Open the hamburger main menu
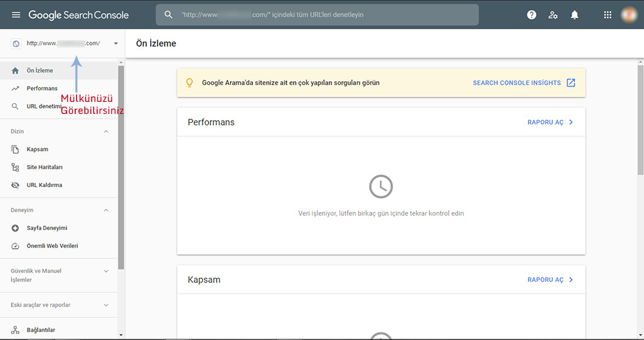This screenshot has height=340, width=644. 16,15
